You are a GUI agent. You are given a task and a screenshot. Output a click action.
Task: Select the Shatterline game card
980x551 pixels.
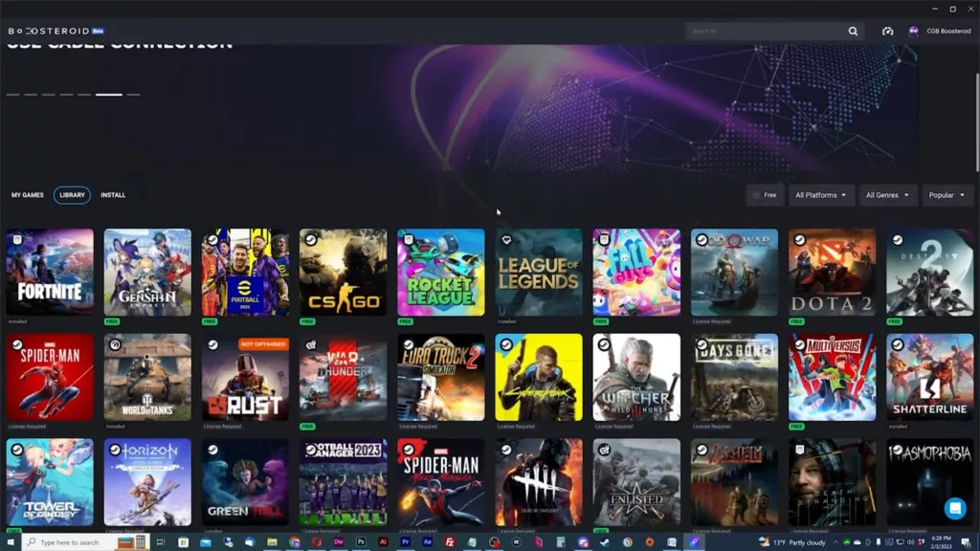[x=930, y=377]
